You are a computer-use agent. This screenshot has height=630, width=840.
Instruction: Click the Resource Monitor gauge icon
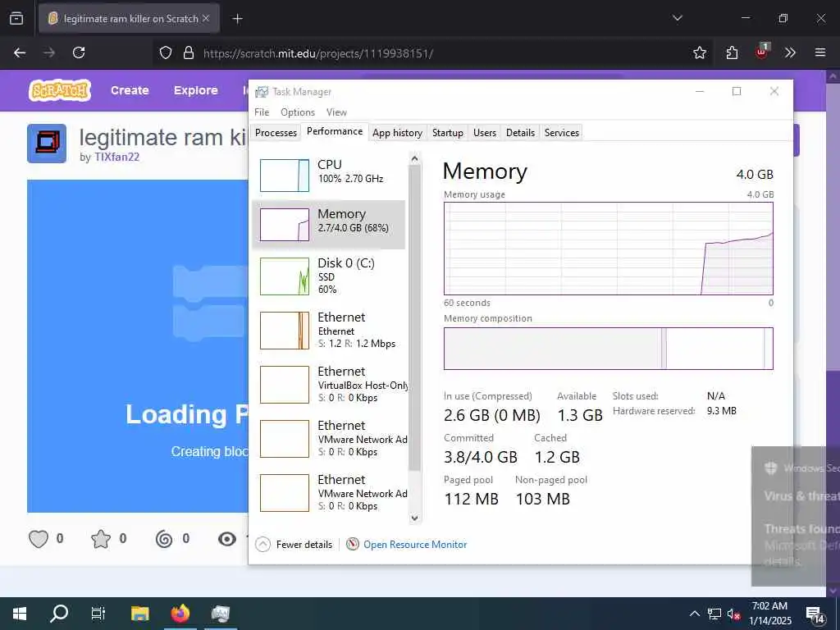(x=353, y=545)
